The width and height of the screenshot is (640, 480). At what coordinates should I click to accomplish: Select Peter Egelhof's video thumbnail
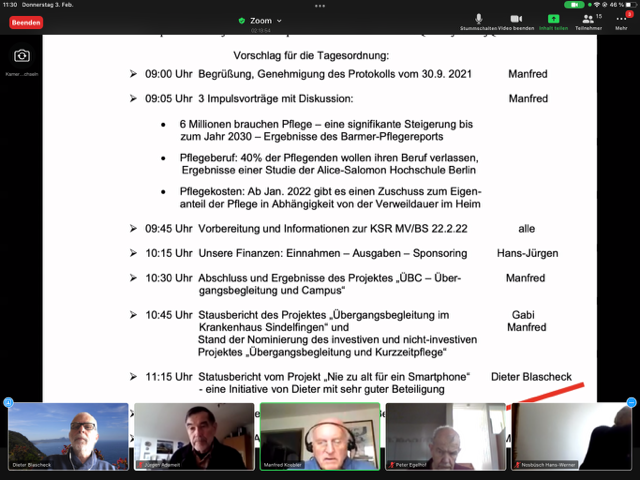click(446, 436)
